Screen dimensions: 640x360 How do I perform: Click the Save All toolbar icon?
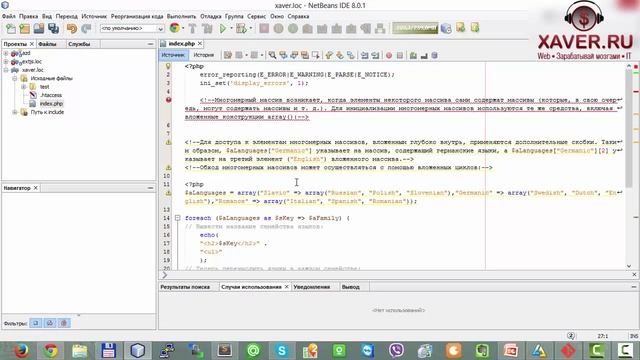[x=53, y=29]
